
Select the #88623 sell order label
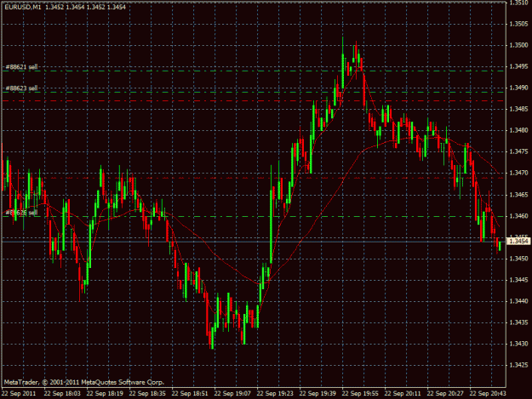[x=21, y=88]
